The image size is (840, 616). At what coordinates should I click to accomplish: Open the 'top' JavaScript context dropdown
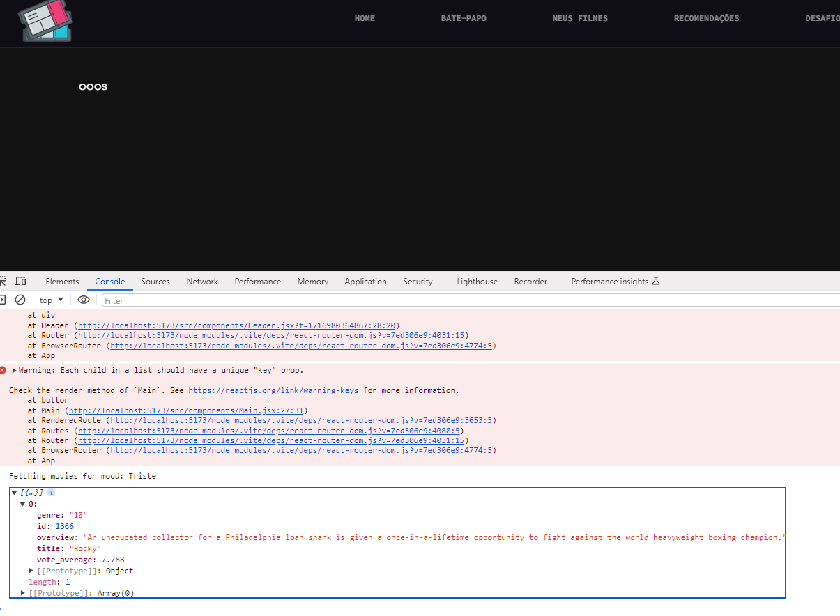coord(52,300)
